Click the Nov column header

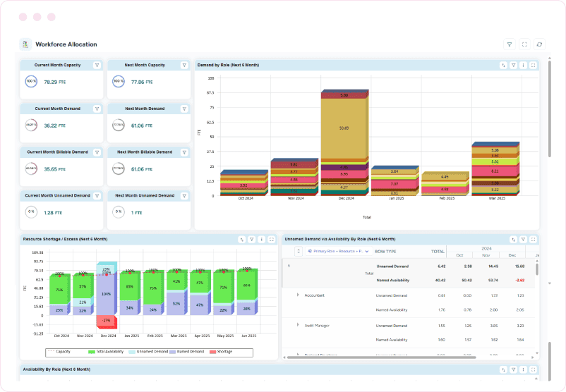[486, 255]
